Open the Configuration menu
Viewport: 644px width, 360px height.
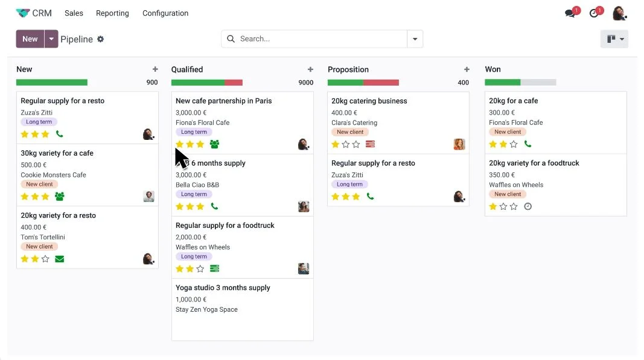click(165, 13)
